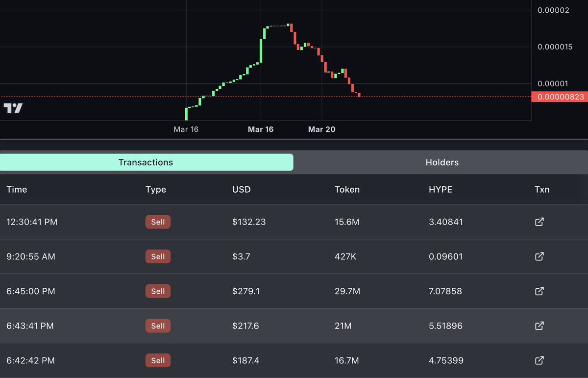Click the 16.7M token amount
The image size is (588, 378).
click(347, 360)
